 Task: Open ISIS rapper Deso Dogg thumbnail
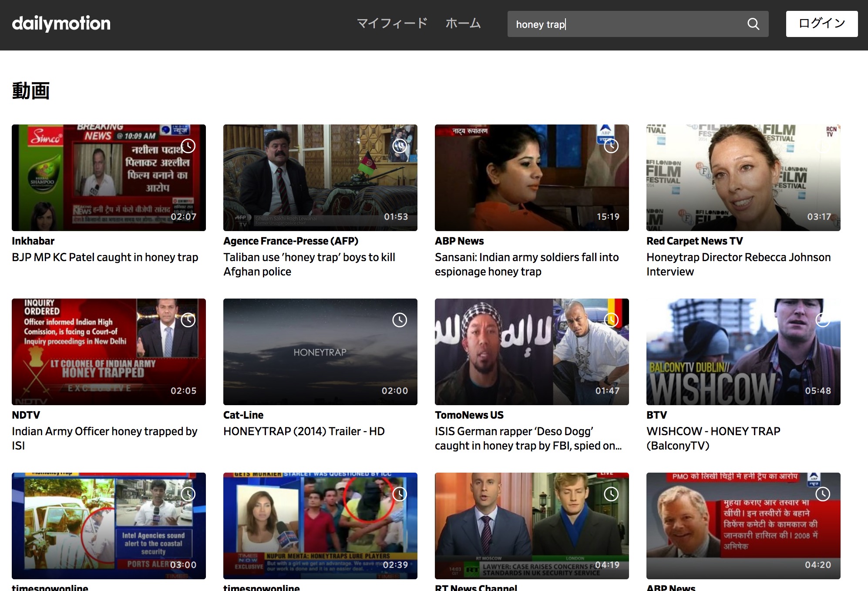(x=532, y=352)
